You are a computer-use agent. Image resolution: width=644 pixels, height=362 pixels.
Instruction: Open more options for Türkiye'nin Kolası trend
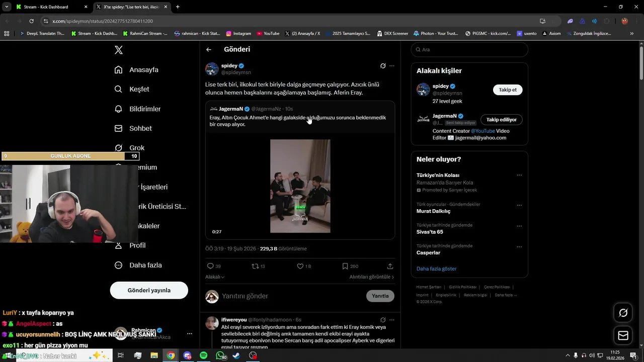[x=519, y=175]
